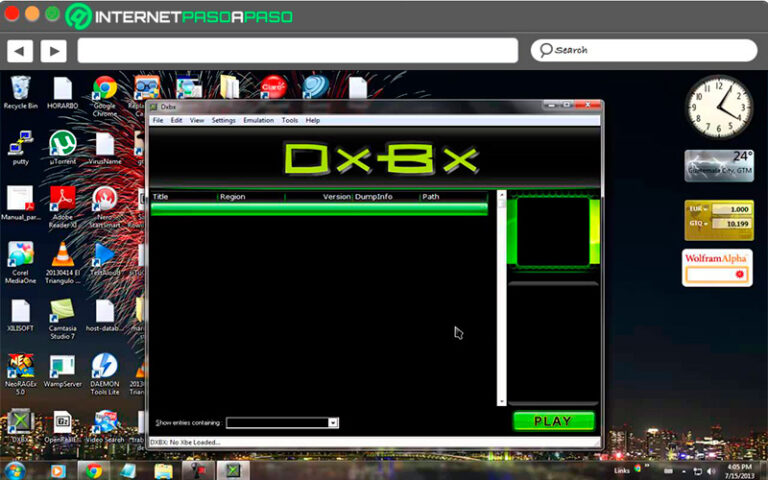Open the uTorrent desktop shortcut
The image size is (768, 480).
point(62,143)
